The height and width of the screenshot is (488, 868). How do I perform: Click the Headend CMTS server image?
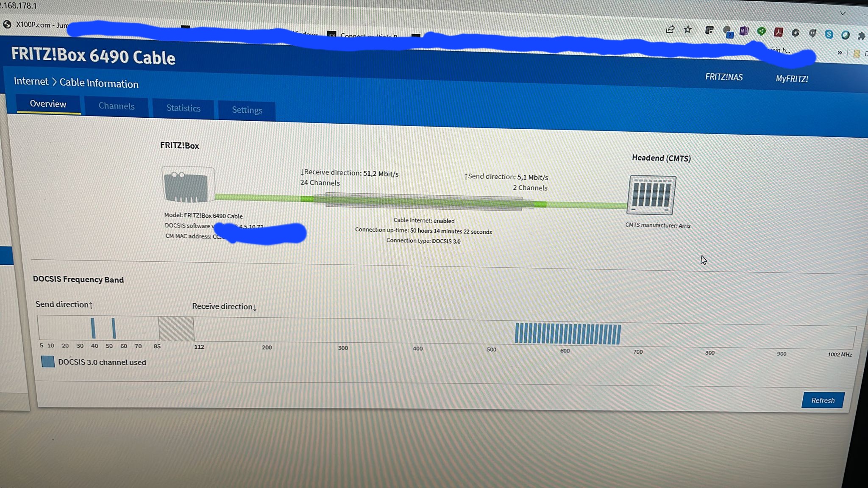[651, 195]
